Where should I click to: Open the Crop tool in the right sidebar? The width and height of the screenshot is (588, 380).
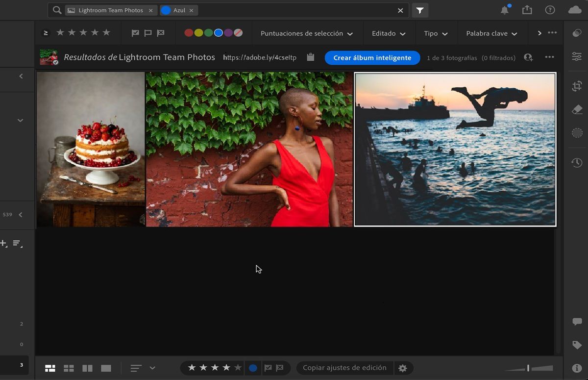point(577,86)
